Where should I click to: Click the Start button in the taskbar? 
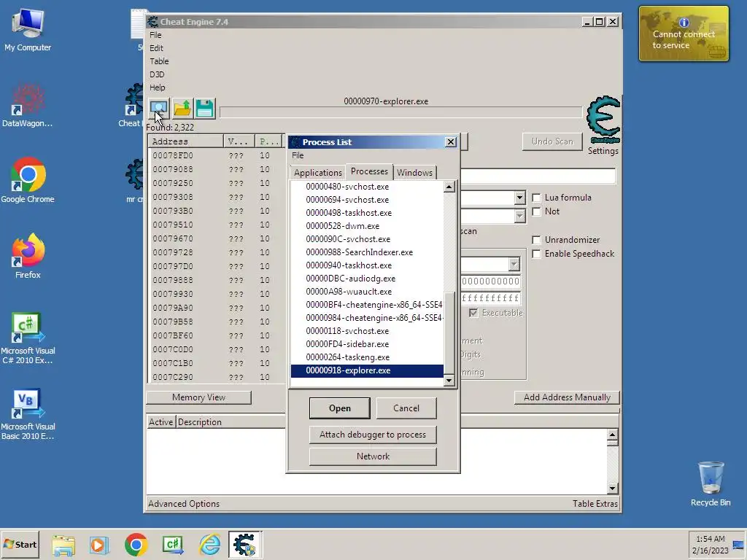(20, 544)
